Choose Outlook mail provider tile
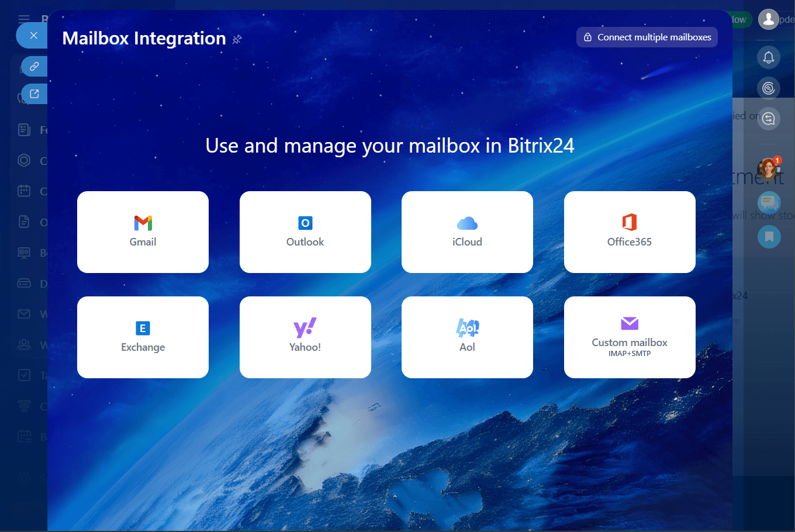The height and width of the screenshot is (532, 795). coord(305,232)
